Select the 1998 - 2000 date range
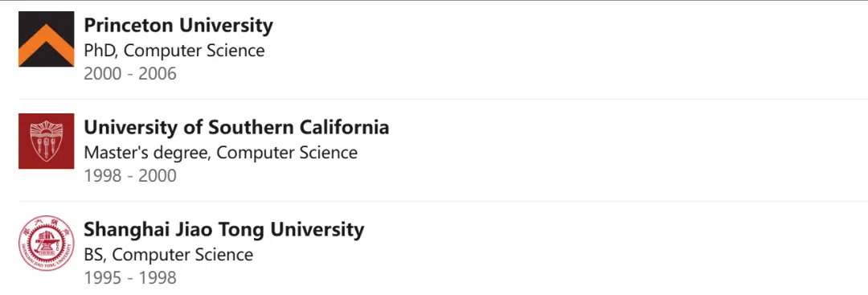Screen dimensions: 868x295 pos(130,176)
